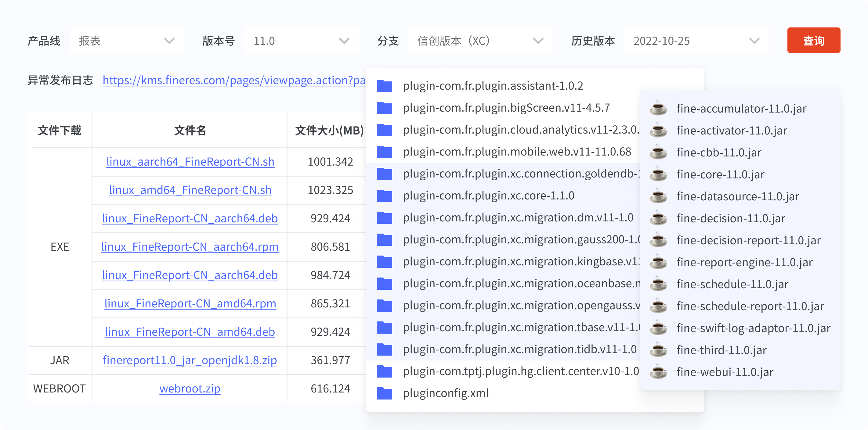
Task: Click the jar icon for fine-decision-report-11.0.jar
Action: 658,240
